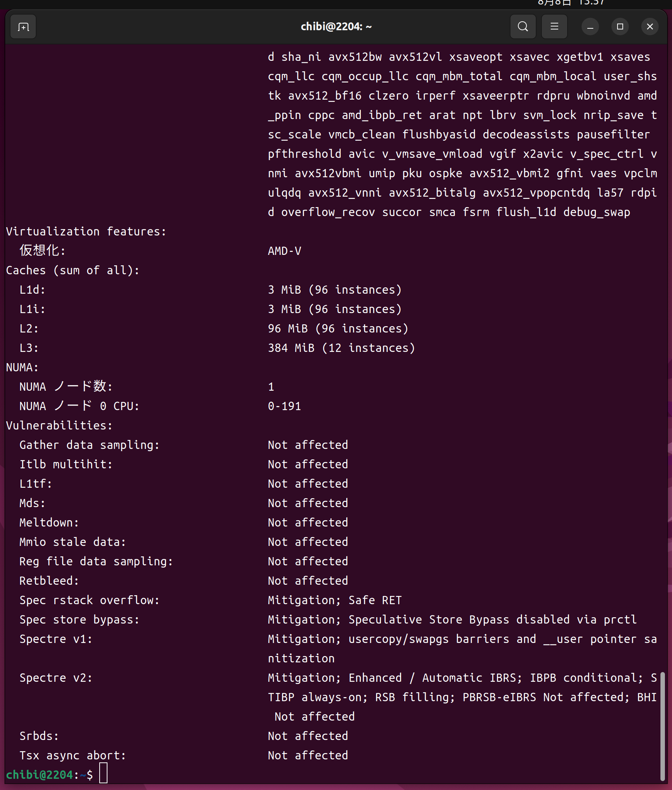This screenshot has width=672, height=790.
Task: Minimize the terminal window
Action: [590, 26]
